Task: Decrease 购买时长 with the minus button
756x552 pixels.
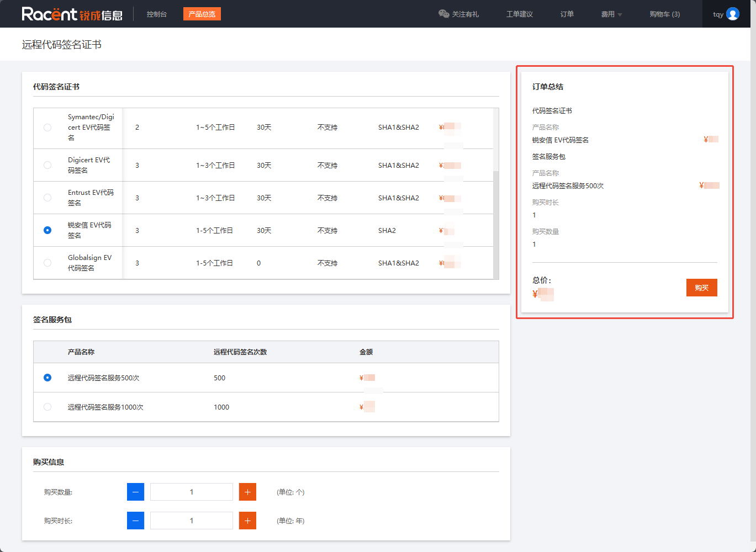Action: [135, 521]
